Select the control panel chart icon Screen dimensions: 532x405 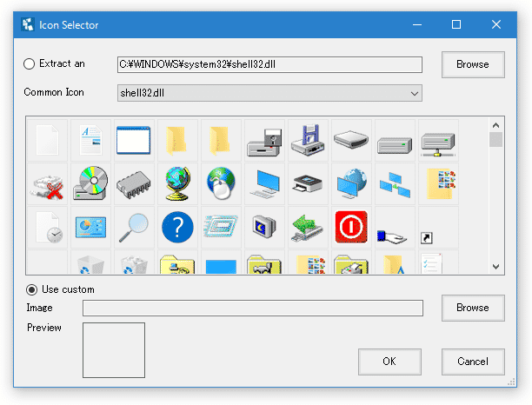(x=90, y=227)
